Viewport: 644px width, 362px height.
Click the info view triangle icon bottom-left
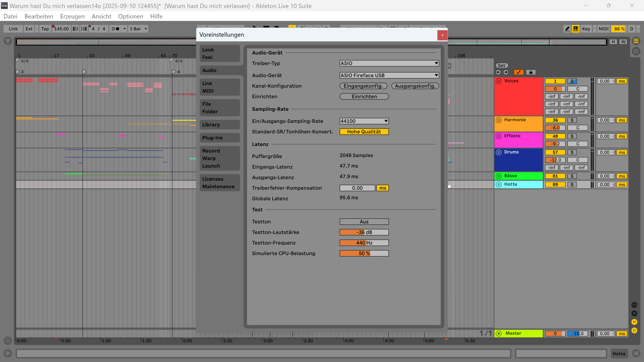(x=8, y=353)
